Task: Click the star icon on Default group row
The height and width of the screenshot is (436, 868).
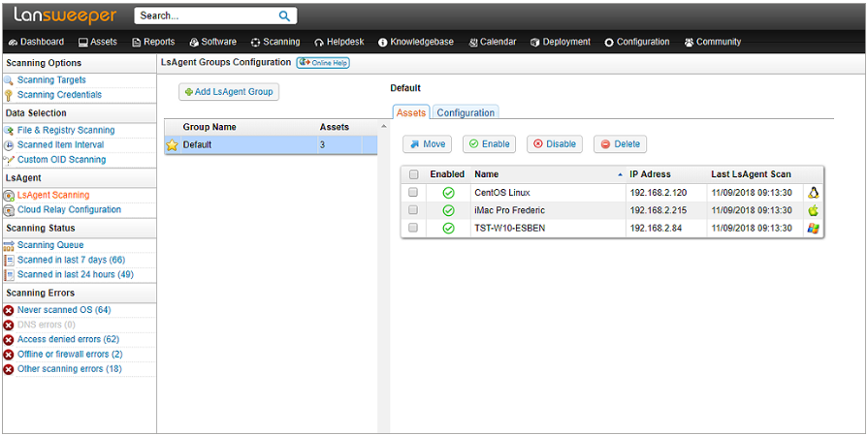Action: [173, 145]
